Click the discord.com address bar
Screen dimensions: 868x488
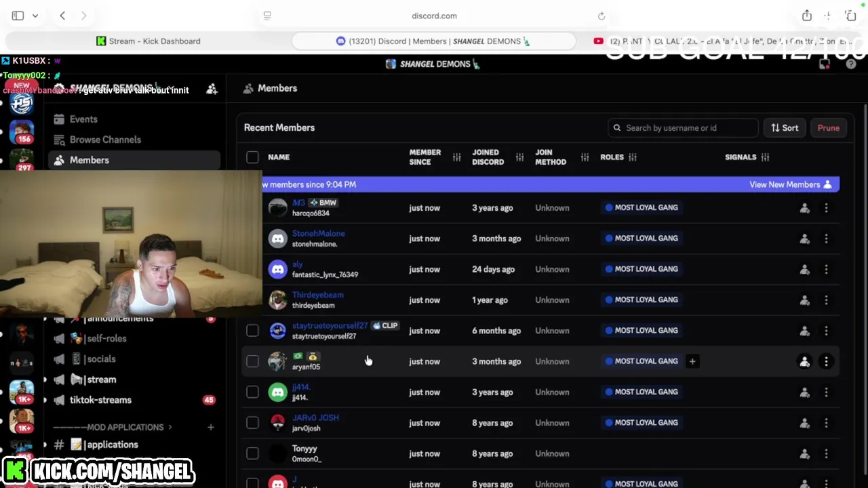pos(434,16)
